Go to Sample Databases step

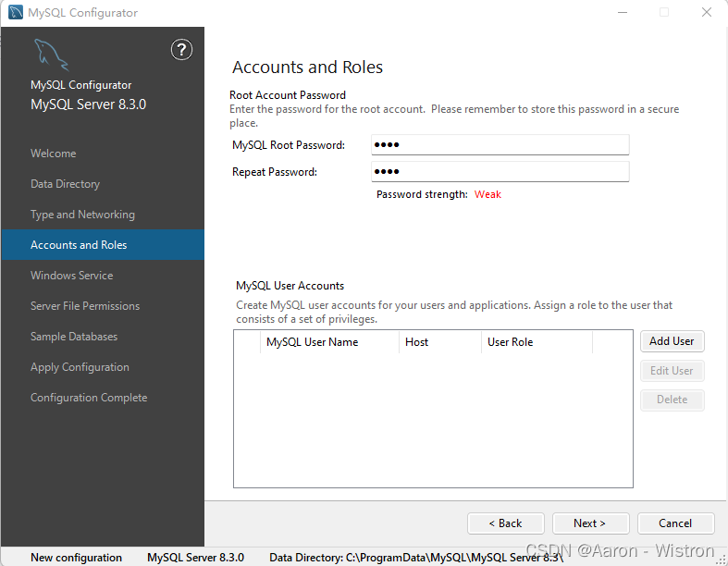click(74, 337)
